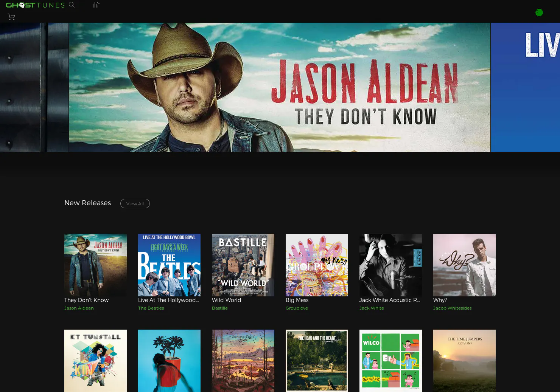Open the Okkervil River Away album cover
The height and width of the screenshot is (392, 560).
tap(243, 361)
